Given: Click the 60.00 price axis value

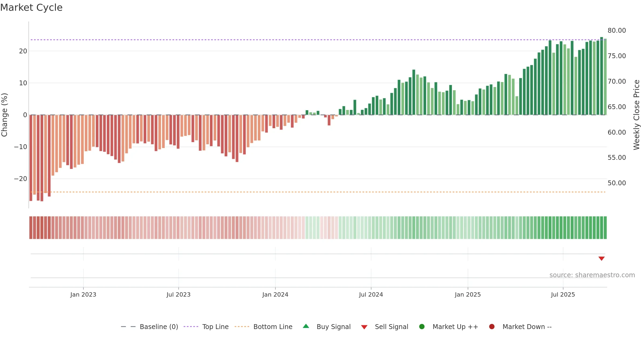Looking at the screenshot, I should pyautogui.click(x=617, y=132).
